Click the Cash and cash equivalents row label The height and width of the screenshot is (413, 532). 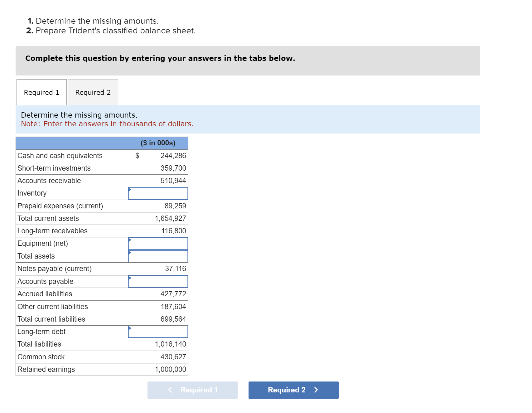click(60, 155)
